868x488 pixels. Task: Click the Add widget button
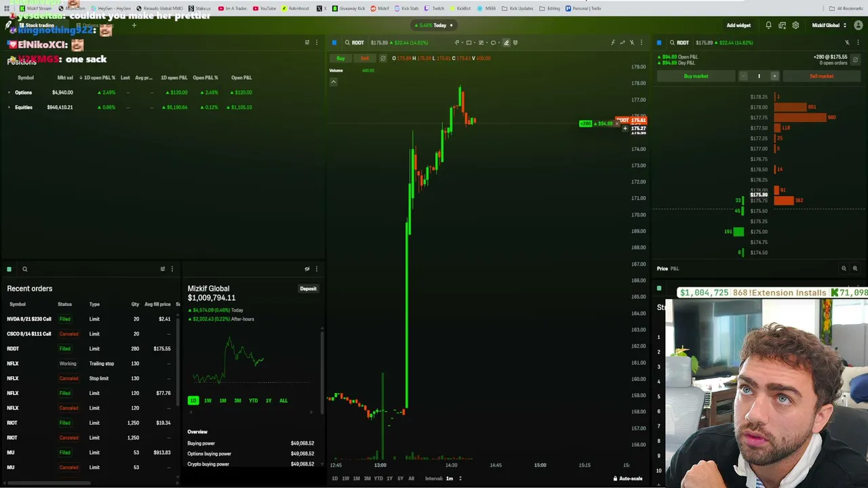coord(738,25)
